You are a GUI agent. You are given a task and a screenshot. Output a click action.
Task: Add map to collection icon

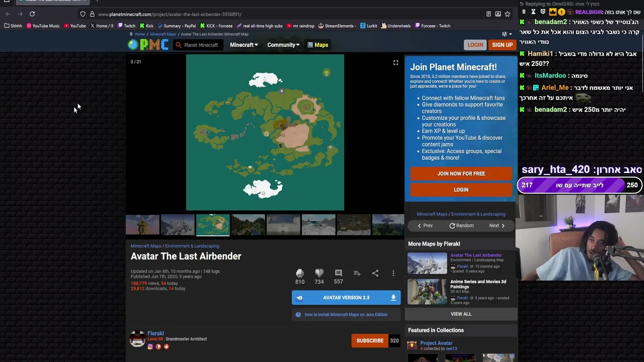tap(357, 273)
